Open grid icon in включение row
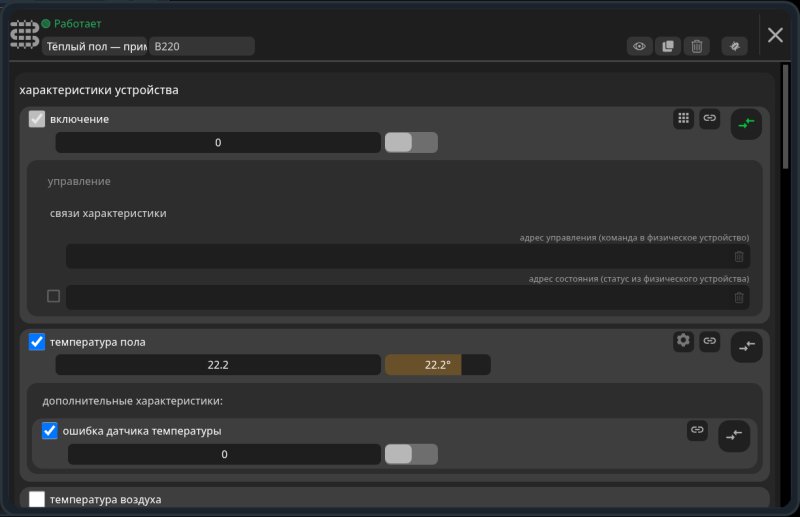Viewport: 800px width, 517px height. 683,118
